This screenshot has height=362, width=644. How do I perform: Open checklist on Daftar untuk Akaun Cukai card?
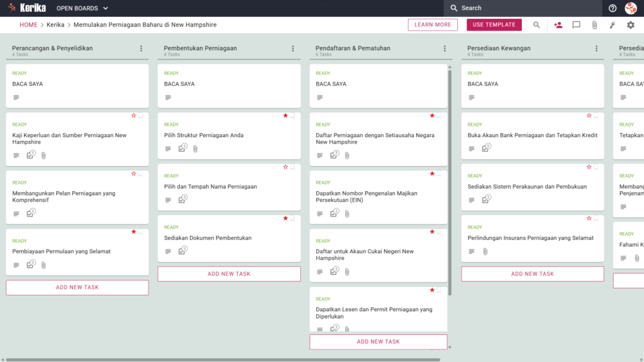tap(335, 271)
